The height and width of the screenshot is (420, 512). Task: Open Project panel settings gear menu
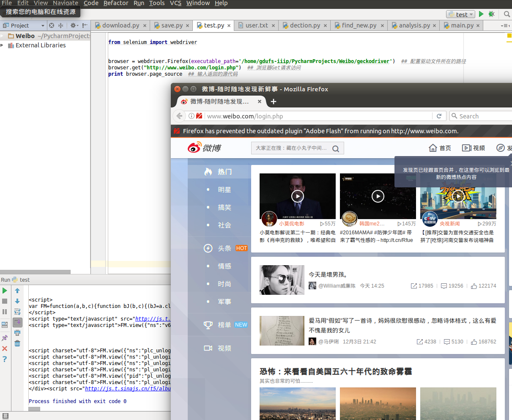(x=74, y=25)
